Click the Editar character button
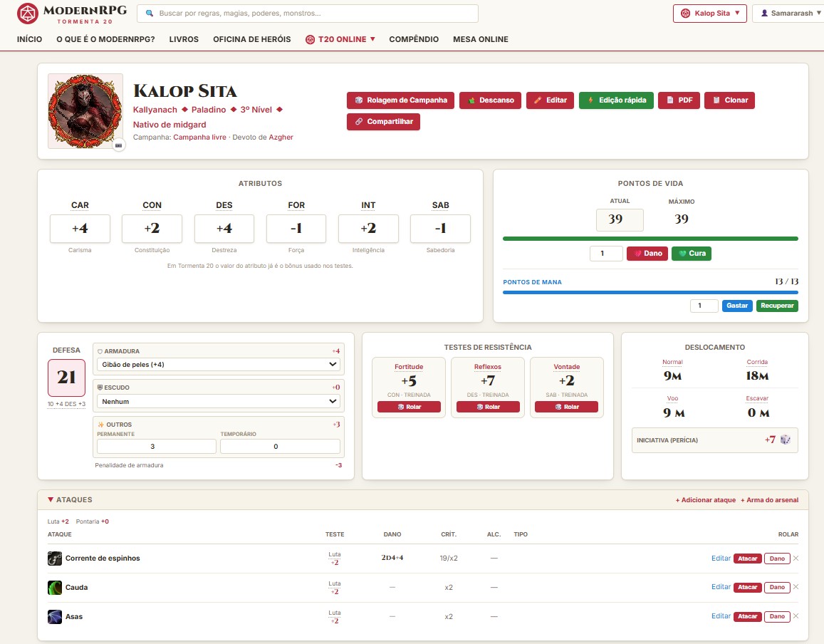Image resolution: width=824 pixels, height=644 pixels. tap(551, 100)
